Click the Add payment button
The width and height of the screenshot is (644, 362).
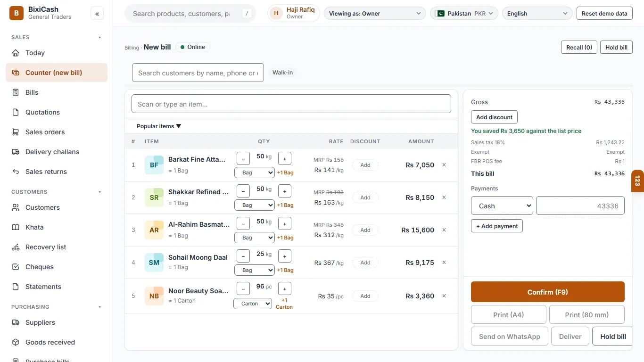(x=497, y=226)
